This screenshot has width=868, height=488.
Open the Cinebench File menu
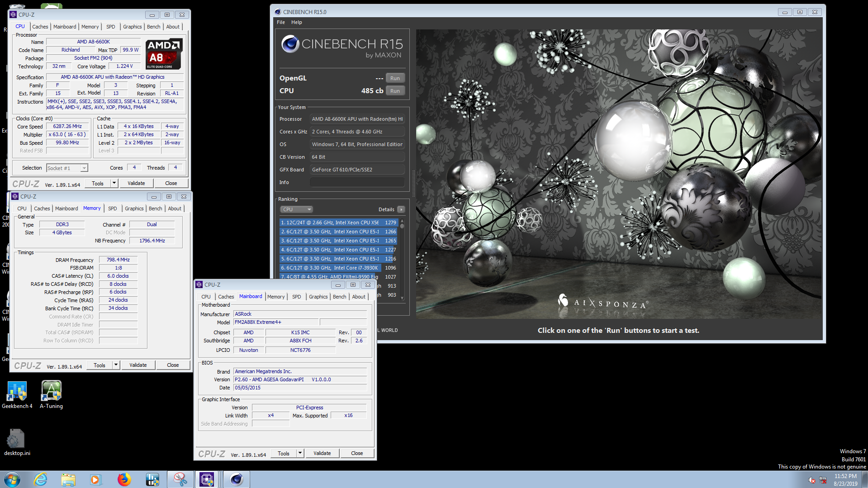click(281, 22)
